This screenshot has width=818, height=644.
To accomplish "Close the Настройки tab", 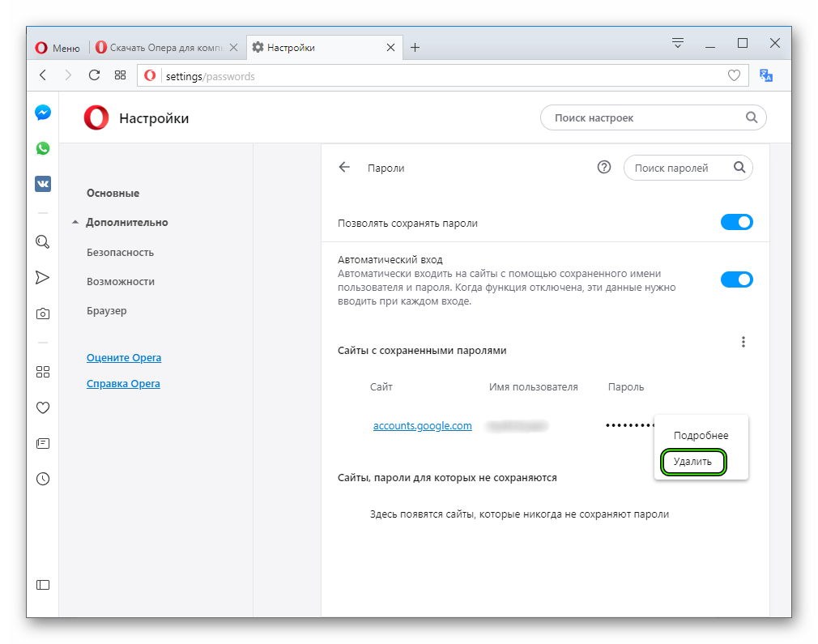I will point(390,48).
